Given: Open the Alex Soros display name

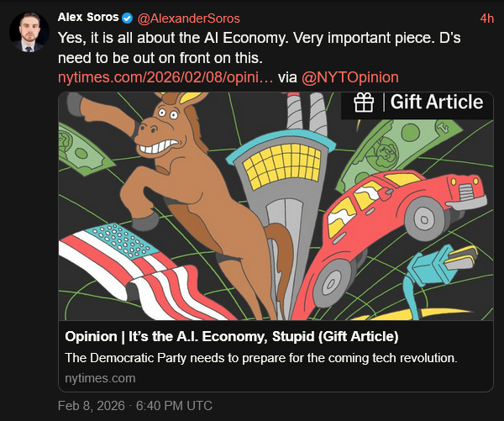Looking at the screenshot, I should 88,18.
